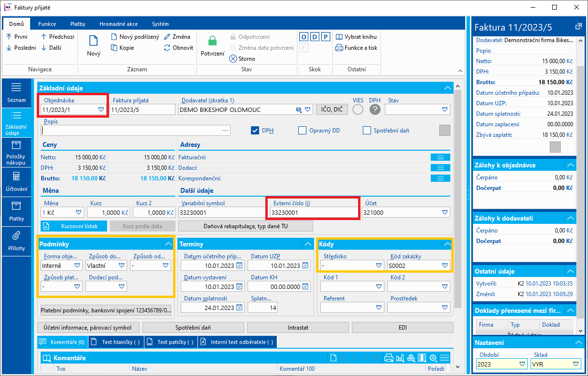Open delivery address Dodací details
588x376 pixels.
[440, 168]
